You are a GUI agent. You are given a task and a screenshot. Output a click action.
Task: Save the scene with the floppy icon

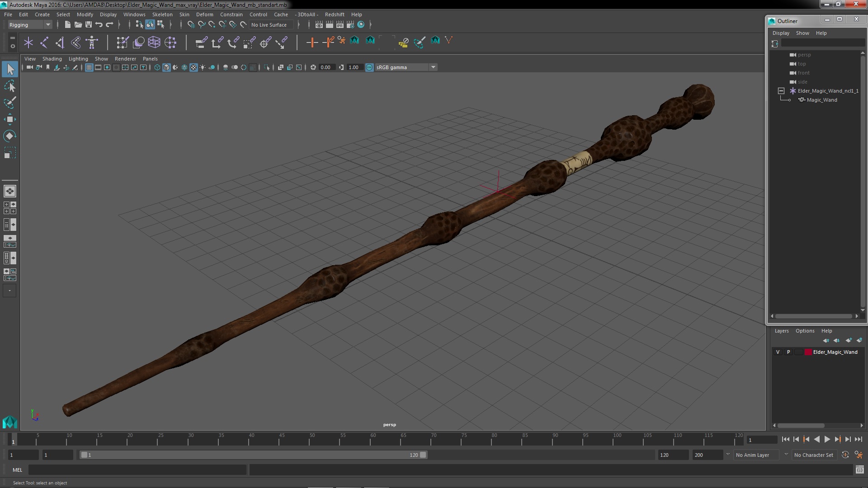tap(89, 24)
